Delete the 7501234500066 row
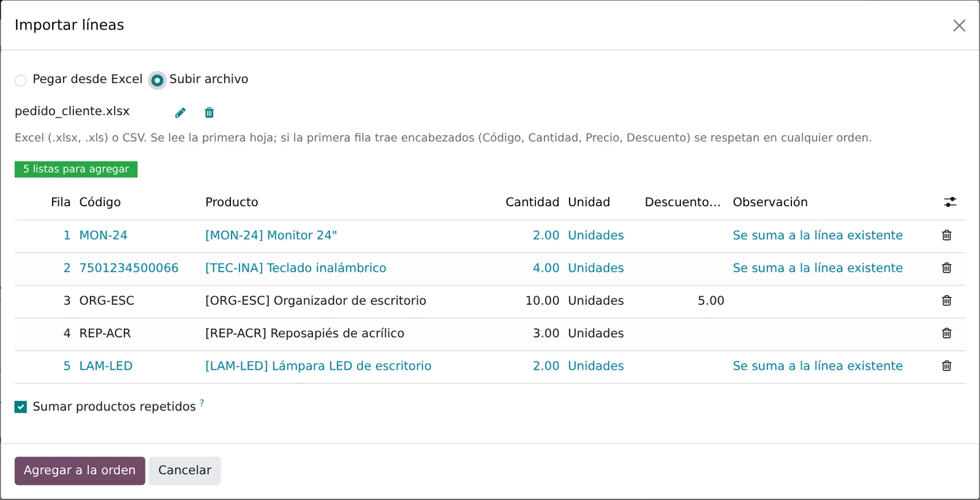 946,268
